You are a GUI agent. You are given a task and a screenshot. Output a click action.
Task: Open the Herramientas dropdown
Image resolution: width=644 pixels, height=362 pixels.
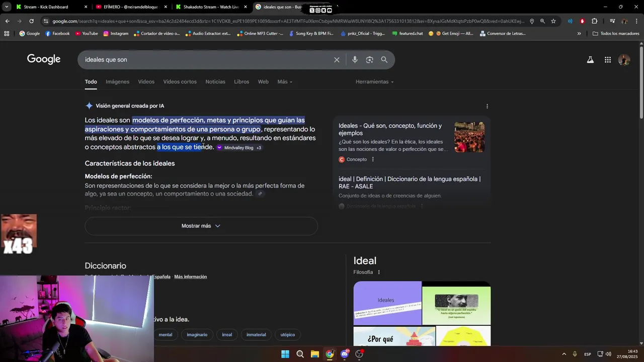pos(375,82)
